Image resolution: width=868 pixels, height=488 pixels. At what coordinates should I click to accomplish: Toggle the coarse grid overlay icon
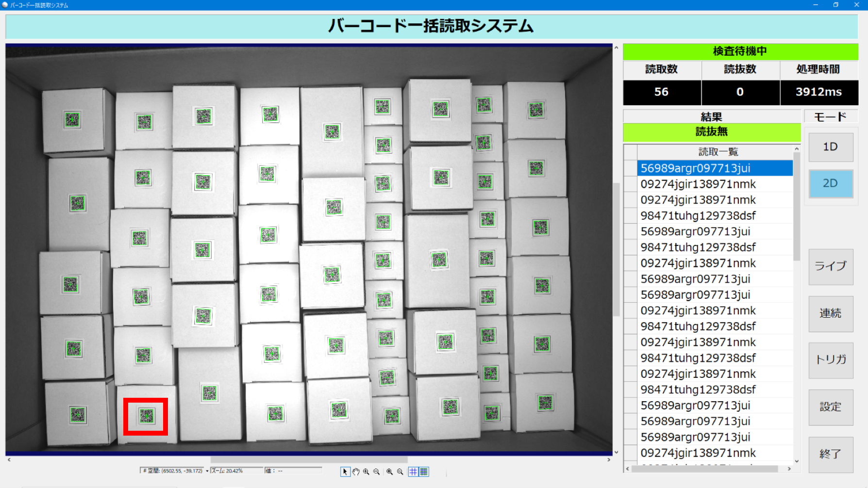413,472
